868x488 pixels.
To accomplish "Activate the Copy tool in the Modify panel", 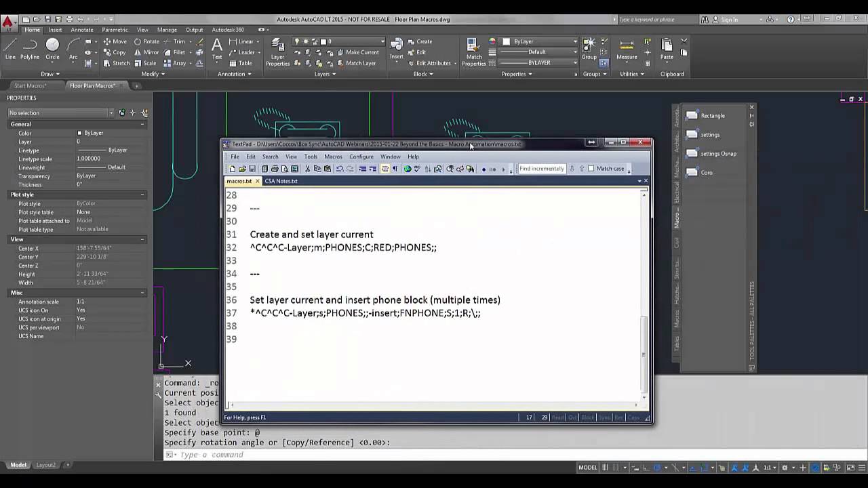I will point(115,52).
